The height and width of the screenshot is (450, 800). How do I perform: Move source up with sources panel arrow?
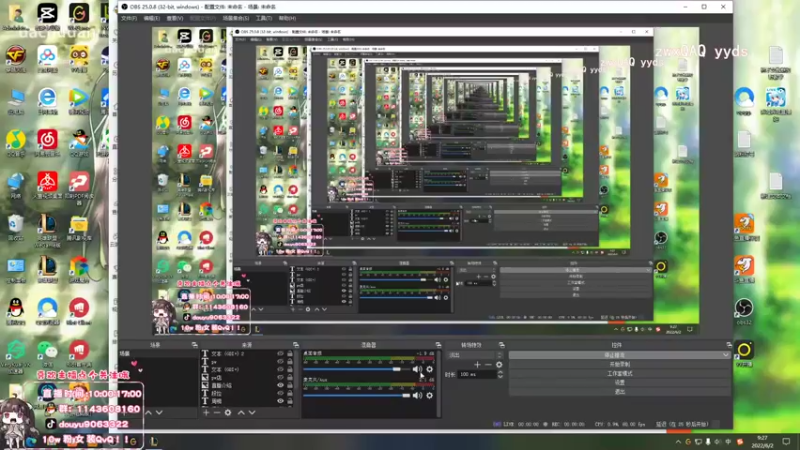[241, 412]
